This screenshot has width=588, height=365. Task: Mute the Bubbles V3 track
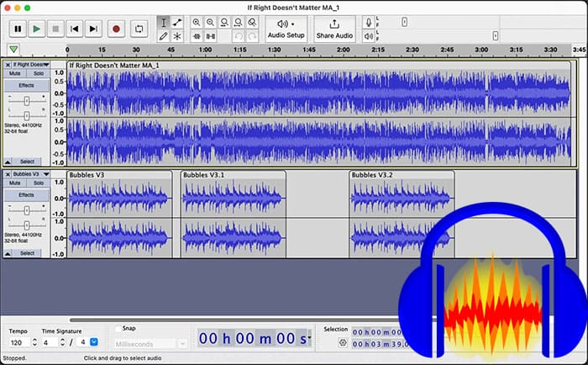tap(14, 182)
